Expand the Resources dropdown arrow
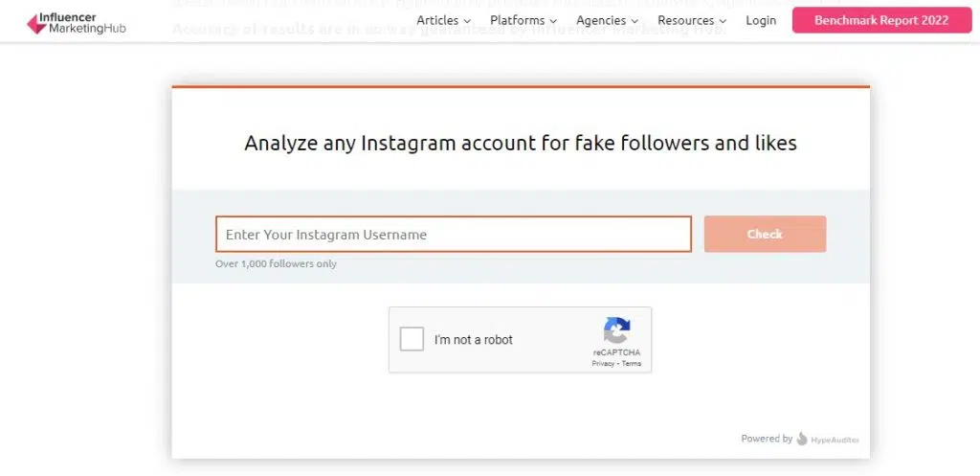The image size is (980, 476). pos(724,21)
